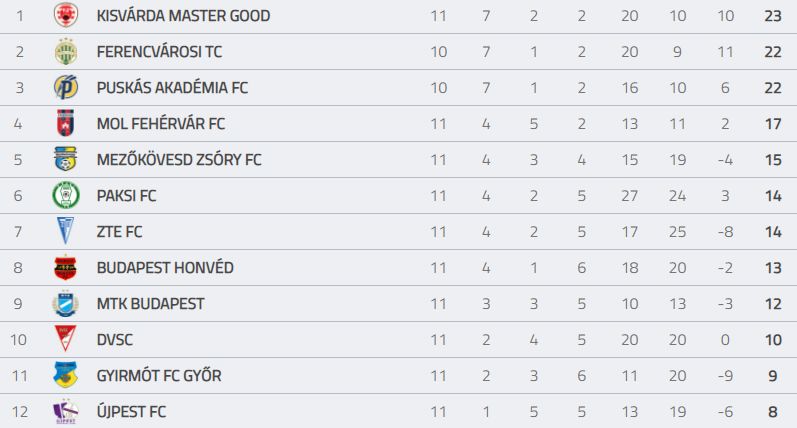Click the DVSC red triangle logo
The width and height of the screenshot is (797, 428).
(66, 339)
